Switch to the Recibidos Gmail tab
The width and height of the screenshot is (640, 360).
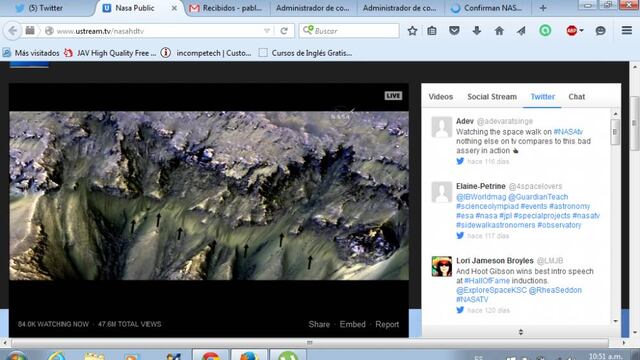click(227, 8)
